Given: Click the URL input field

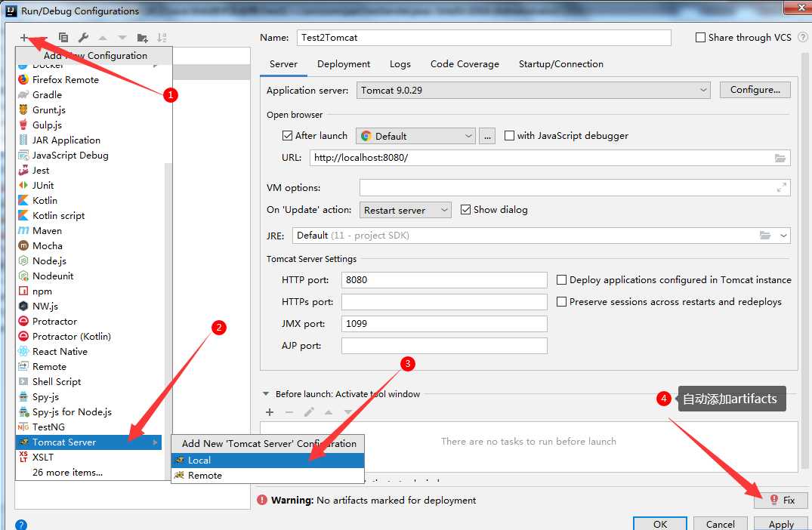Looking at the screenshot, I should tap(550, 158).
